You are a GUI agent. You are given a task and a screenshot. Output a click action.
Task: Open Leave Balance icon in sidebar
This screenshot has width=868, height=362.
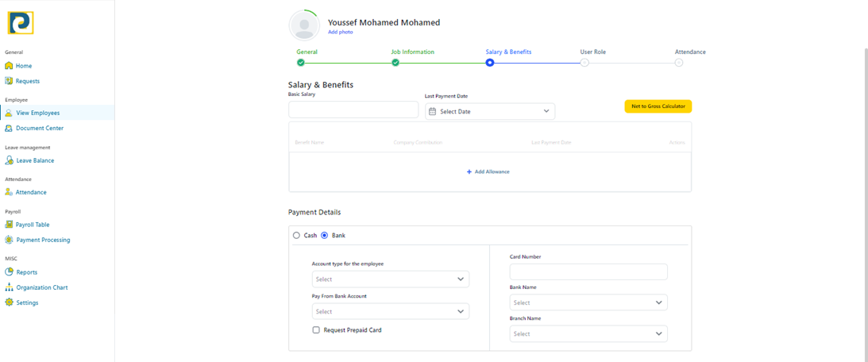9,160
